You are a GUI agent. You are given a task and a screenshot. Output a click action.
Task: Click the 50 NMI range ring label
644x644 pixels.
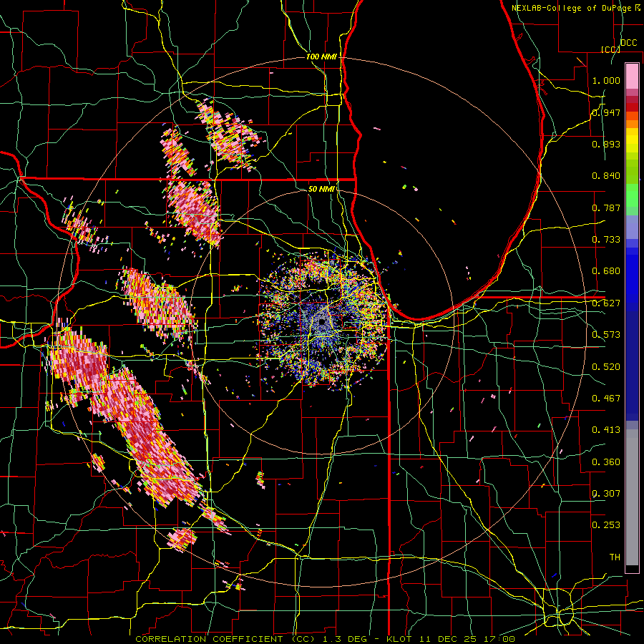pos(321,189)
